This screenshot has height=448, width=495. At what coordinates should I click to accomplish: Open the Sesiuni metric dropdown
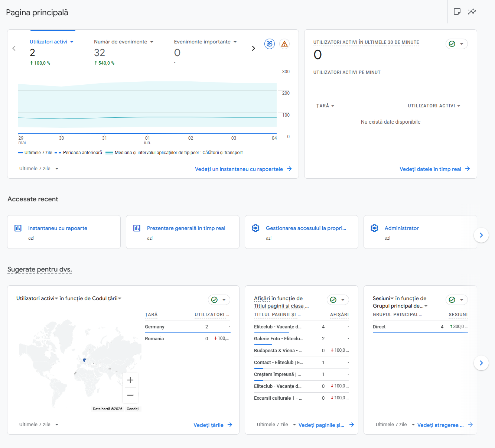(x=383, y=298)
